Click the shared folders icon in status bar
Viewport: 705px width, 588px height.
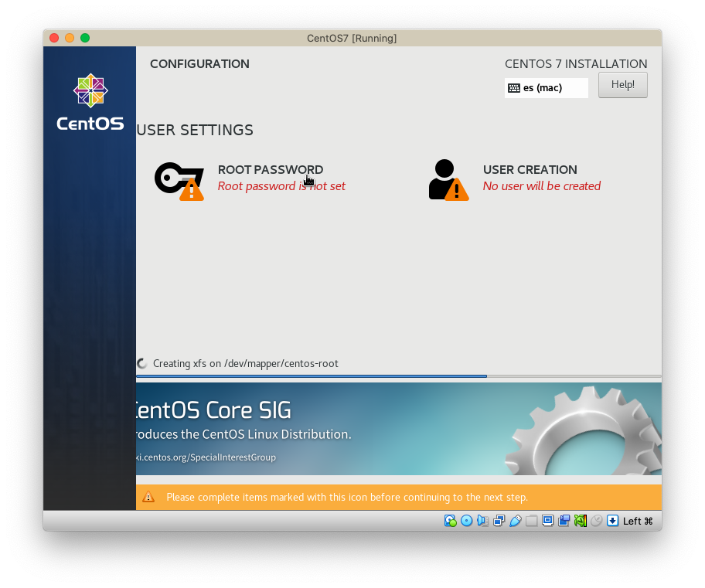(x=532, y=521)
